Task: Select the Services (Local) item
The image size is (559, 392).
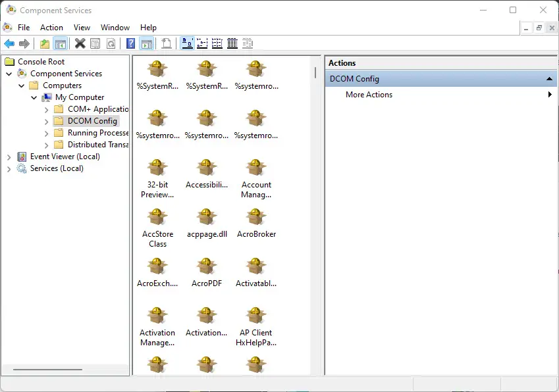Action: (x=57, y=168)
